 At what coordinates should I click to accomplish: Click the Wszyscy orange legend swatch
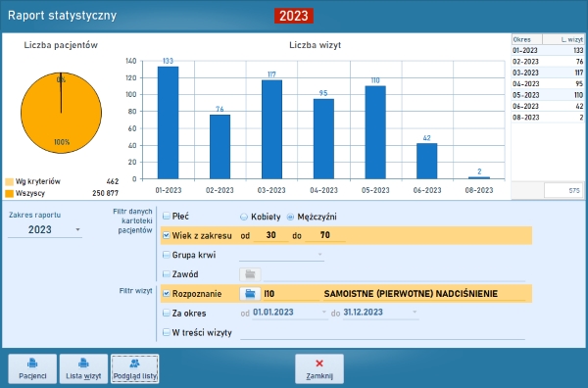[x=10, y=194]
